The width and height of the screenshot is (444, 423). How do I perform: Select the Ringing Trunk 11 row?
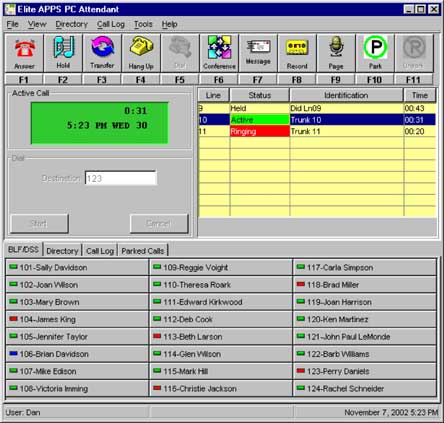click(x=317, y=131)
